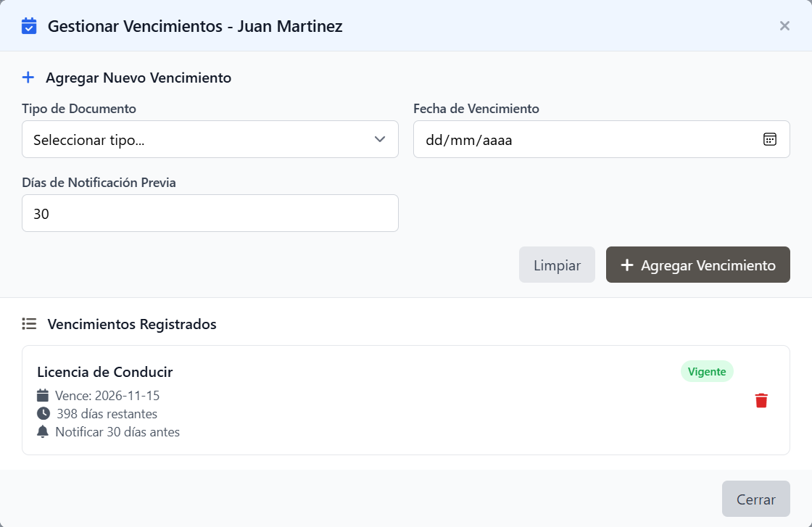Click the plus icon inside Agregar Vencimiento button

point(627,265)
